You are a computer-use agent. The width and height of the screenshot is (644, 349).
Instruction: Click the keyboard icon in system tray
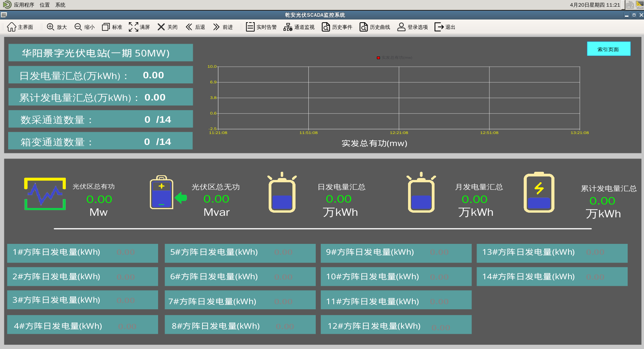630,5
